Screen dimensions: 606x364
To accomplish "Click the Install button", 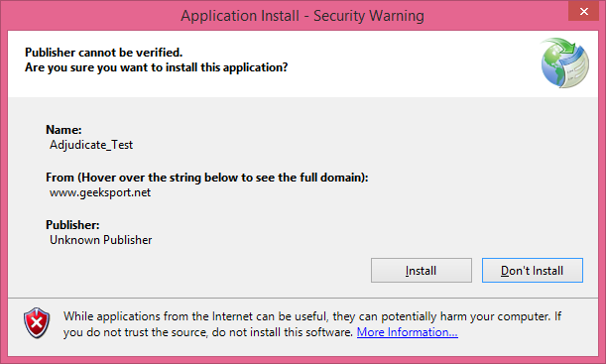I will point(422,271).
